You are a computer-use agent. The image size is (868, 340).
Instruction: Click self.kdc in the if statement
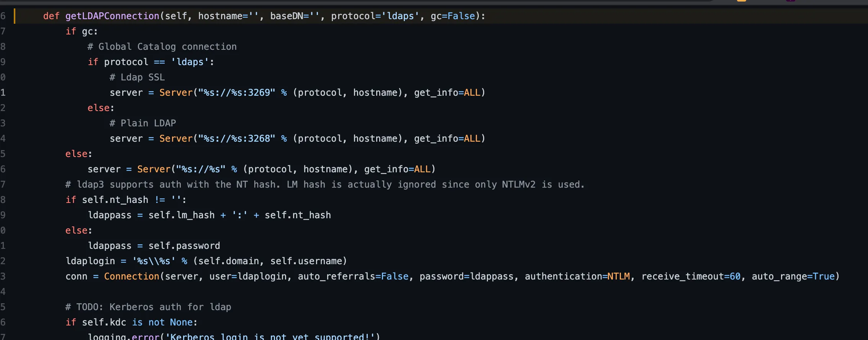pos(104,322)
